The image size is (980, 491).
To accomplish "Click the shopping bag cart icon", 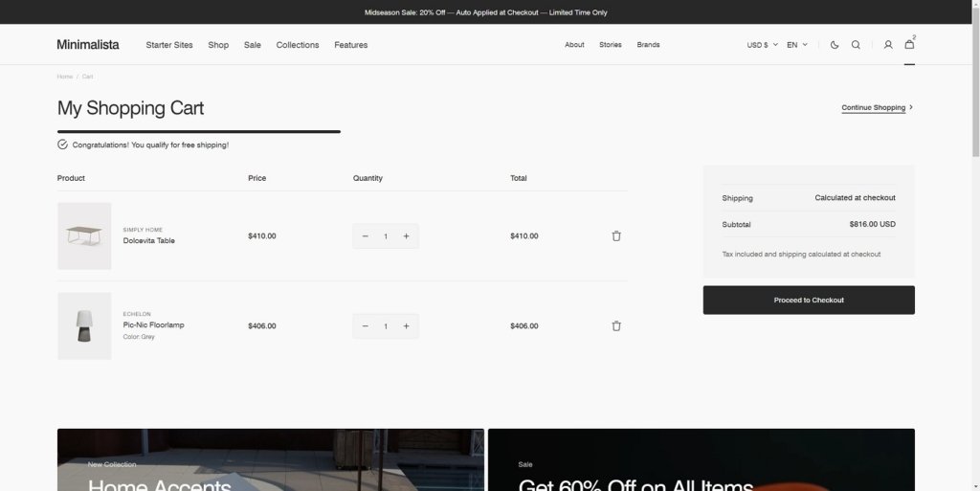I will tap(909, 45).
